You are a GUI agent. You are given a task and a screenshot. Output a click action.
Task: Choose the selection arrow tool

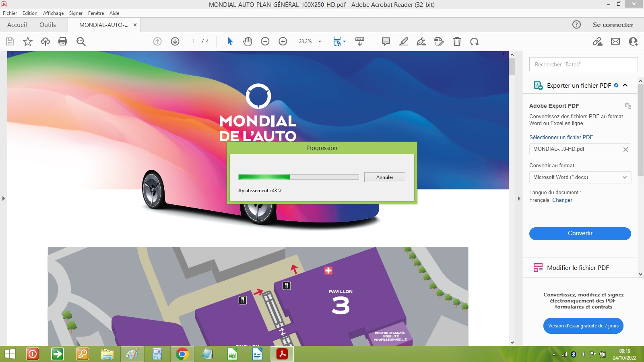(x=230, y=41)
